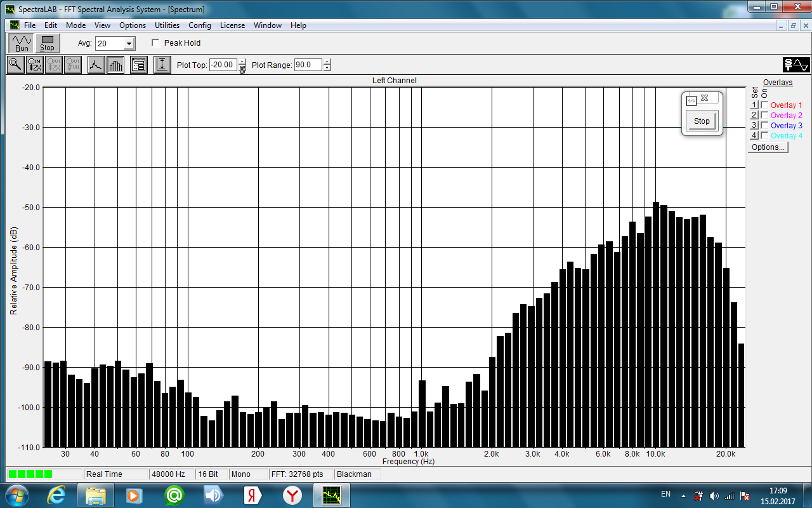The width and height of the screenshot is (812, 508).
Task: Open the Windows Start menu
Action: 16,495
